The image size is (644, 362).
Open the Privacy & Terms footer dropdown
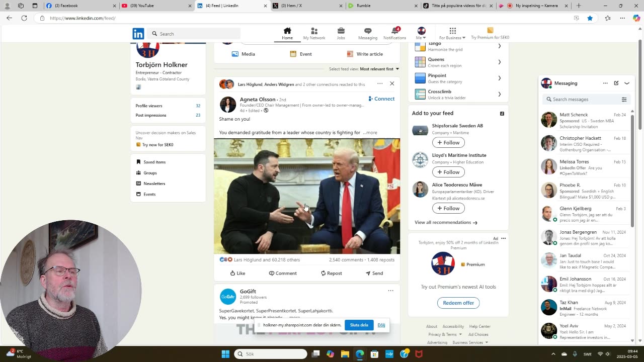pyautogui.click(x=445, y=334)
